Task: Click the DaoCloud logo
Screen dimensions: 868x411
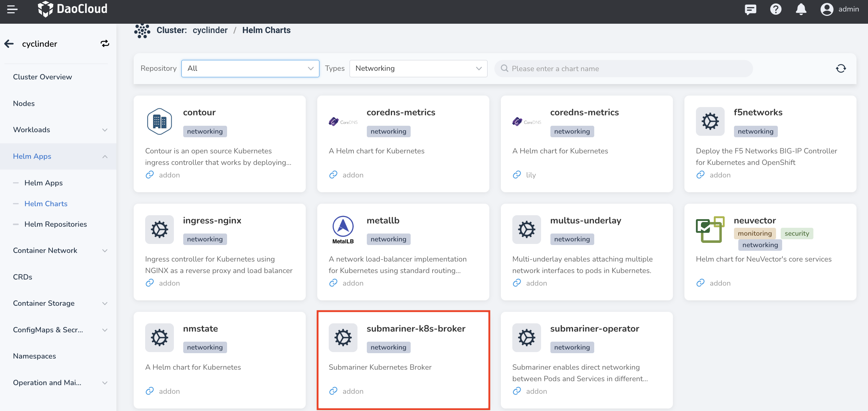Action: tap(73, 9)
